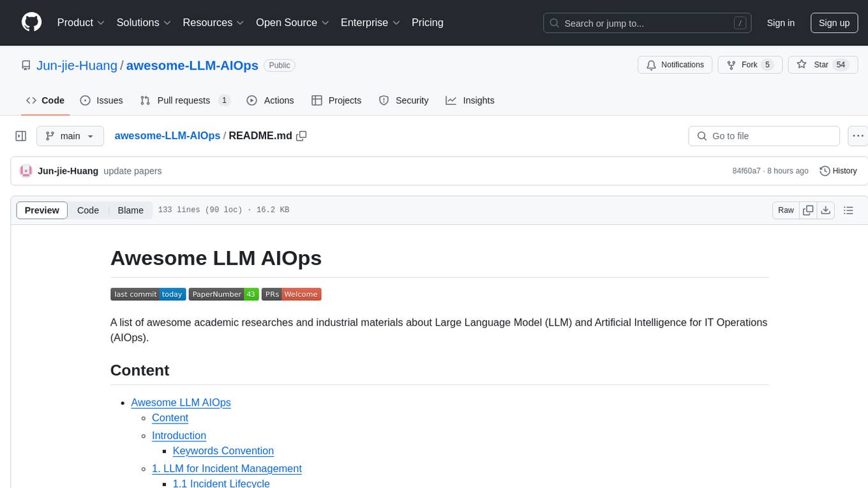Switch to the Security tab

click(x=403, y=100)
